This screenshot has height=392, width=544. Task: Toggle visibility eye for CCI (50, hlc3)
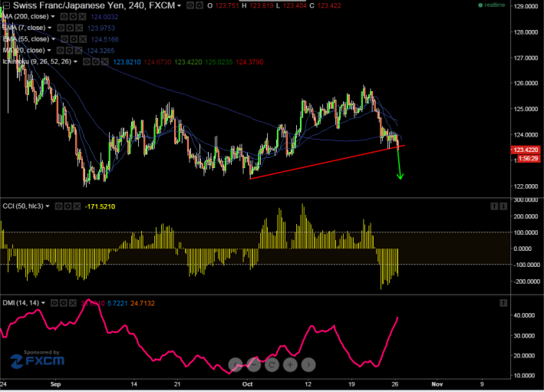pos(58,206)
